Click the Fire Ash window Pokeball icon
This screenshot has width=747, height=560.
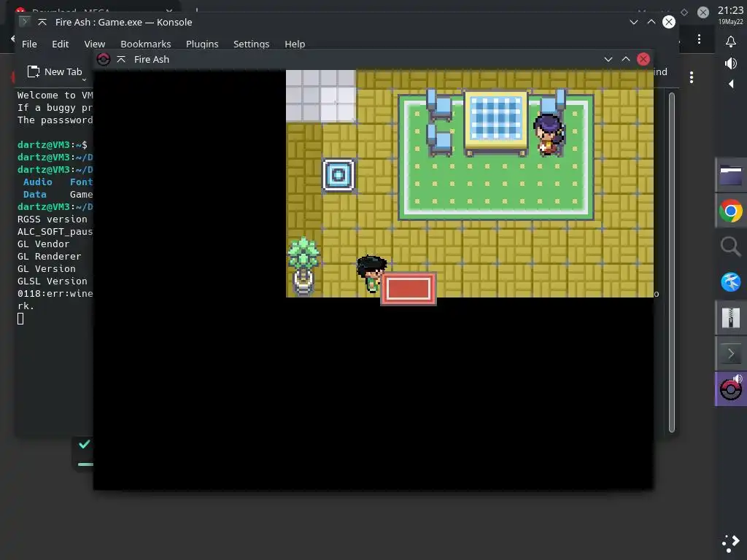pyautogui.click(x=104, y=59)
